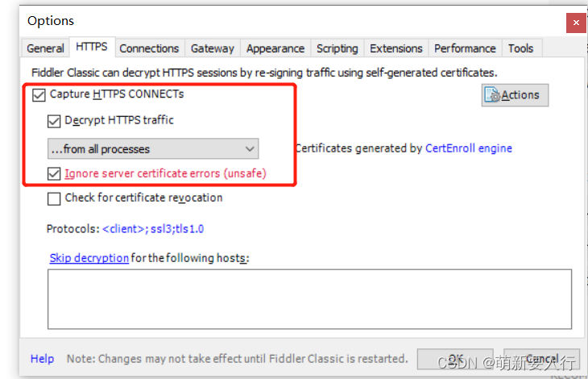Open the '...from all processes' dropdown
The width and height of the screenshot is (588, 379).
coord(152,148)
